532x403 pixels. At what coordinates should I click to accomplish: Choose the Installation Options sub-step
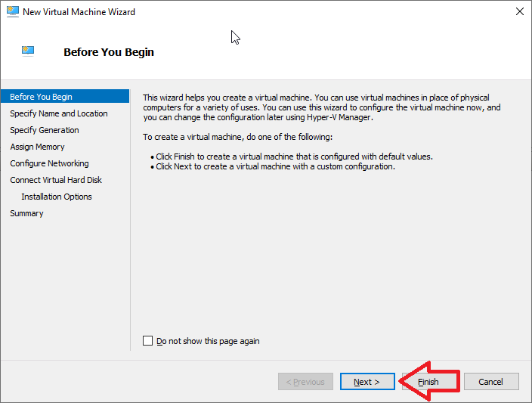click(x=57, y=197)
